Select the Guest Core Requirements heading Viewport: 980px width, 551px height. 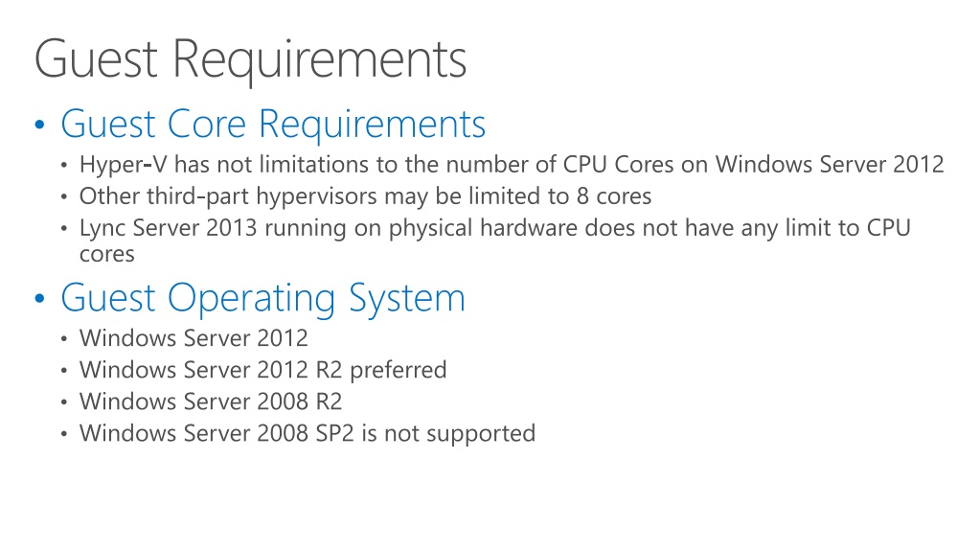[x=273, y=125]
